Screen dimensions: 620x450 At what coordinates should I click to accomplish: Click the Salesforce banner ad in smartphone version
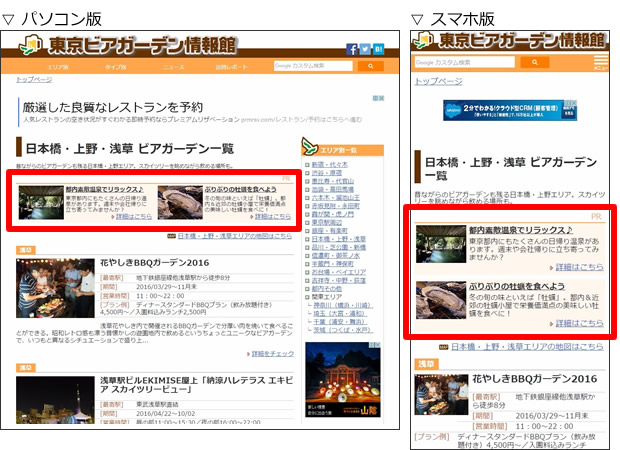click(x=511, y=110)
